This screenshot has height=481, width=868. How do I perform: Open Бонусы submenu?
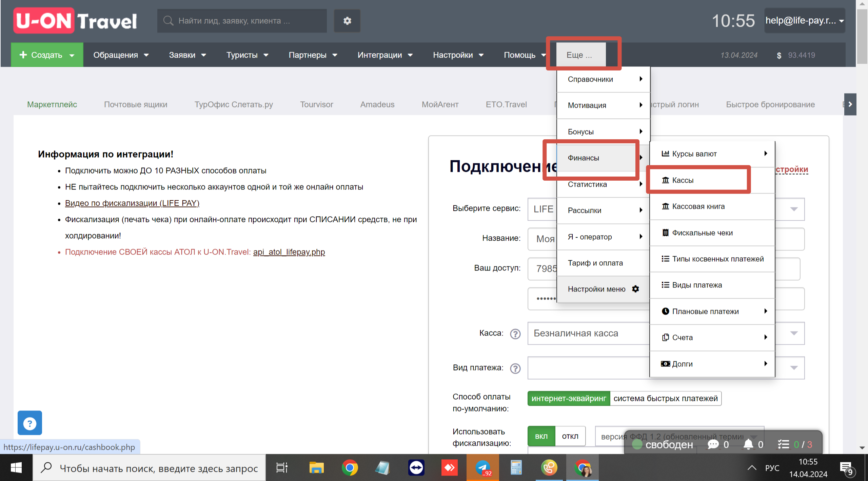603,132
